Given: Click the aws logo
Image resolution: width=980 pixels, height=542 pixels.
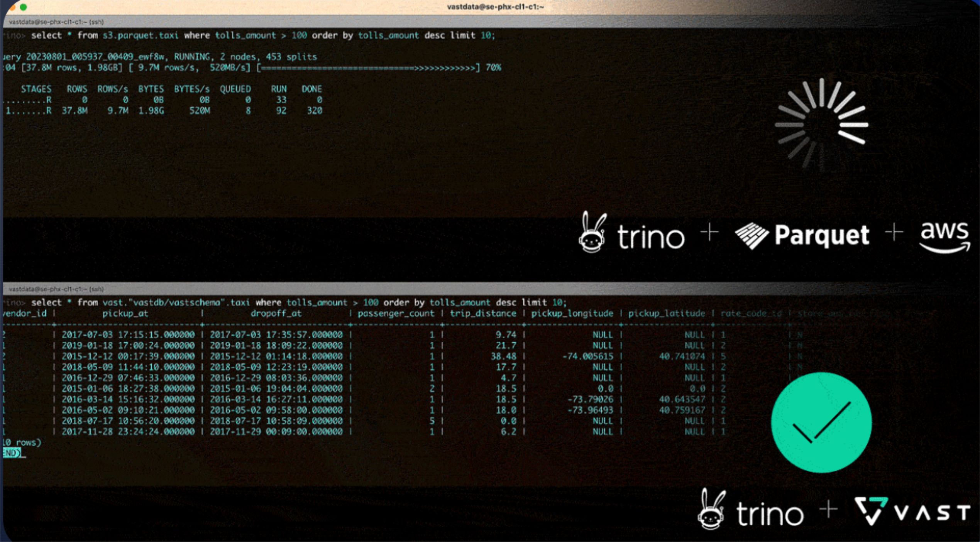Looking at the screenshot, I should [944, 237].
